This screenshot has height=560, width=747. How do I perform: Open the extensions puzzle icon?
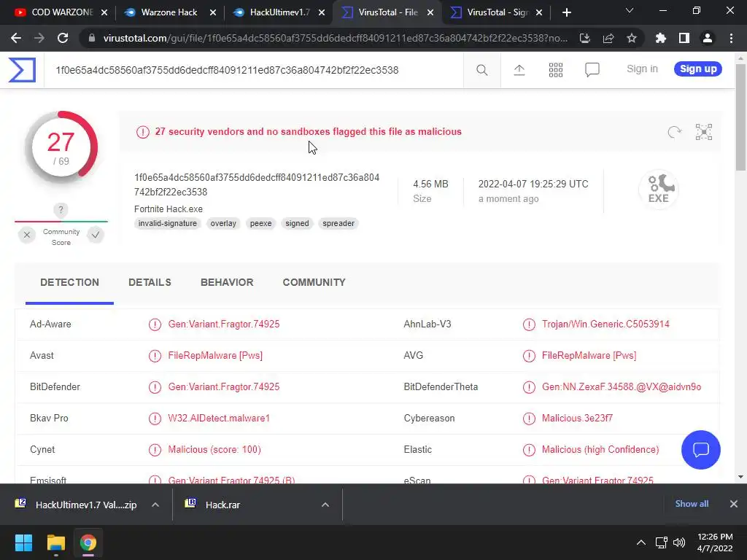[660, 38]
